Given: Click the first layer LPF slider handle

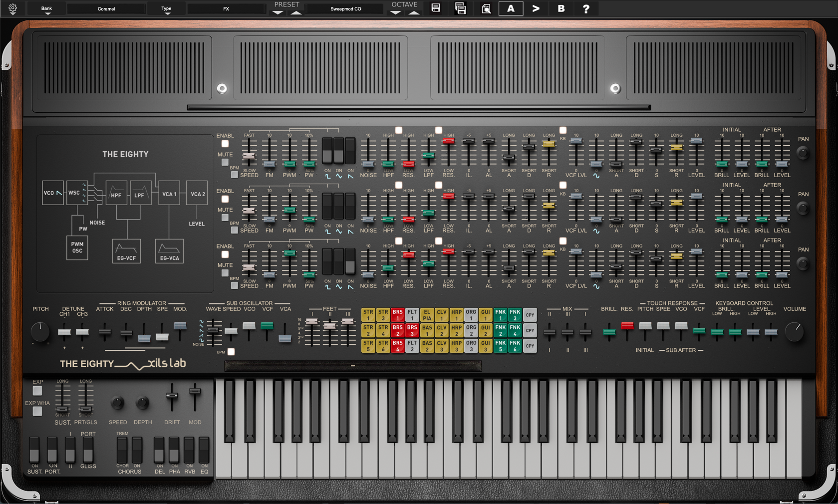Looking at the screenshot, I should point(428,155).
